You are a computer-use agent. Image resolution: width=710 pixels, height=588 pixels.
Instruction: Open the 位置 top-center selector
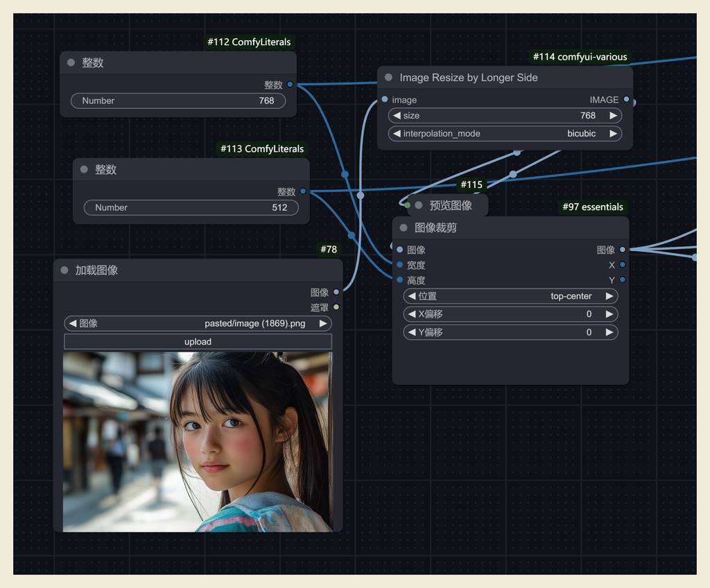[510, 296]
